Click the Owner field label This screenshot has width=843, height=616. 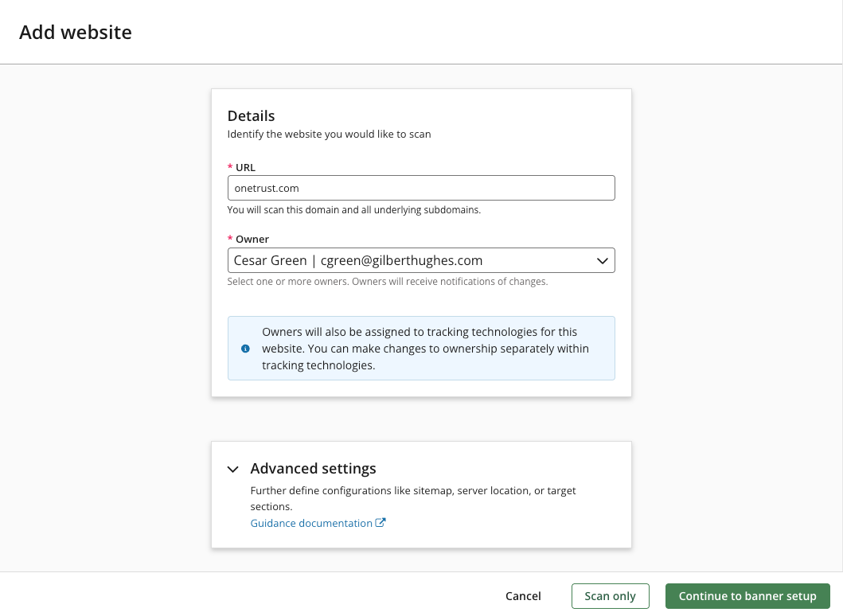click(252, 240)
